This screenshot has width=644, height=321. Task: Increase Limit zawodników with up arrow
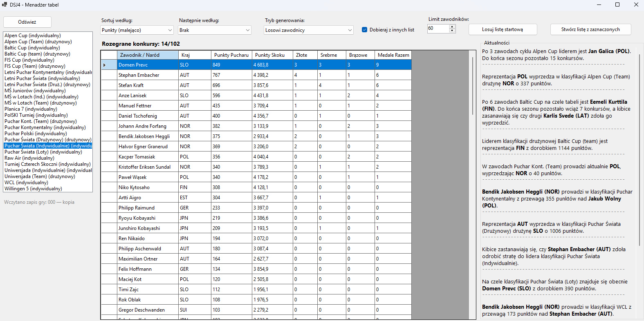(452, 27)
